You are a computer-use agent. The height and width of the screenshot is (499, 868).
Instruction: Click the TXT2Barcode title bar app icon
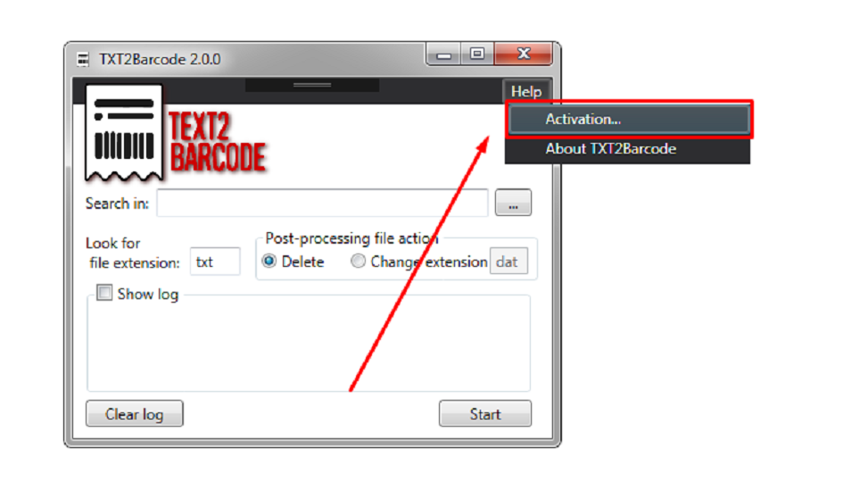(x=82, y=59)
